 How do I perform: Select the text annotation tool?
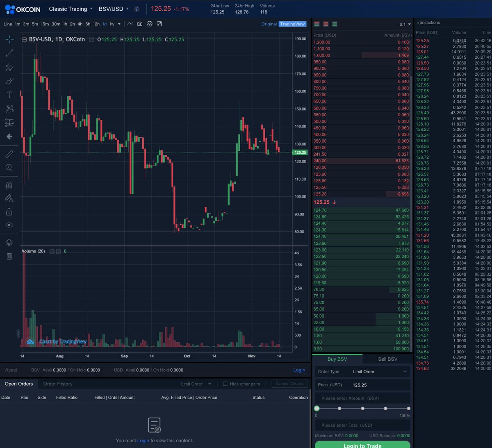pyautogui.click(x=9, y=95)
